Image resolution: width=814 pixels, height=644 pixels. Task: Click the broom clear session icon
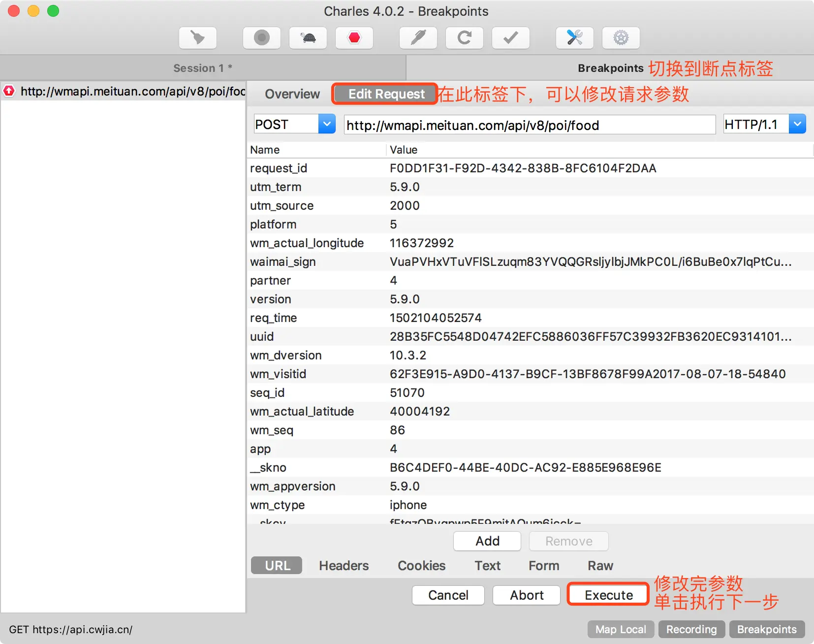tap(198, 38)
